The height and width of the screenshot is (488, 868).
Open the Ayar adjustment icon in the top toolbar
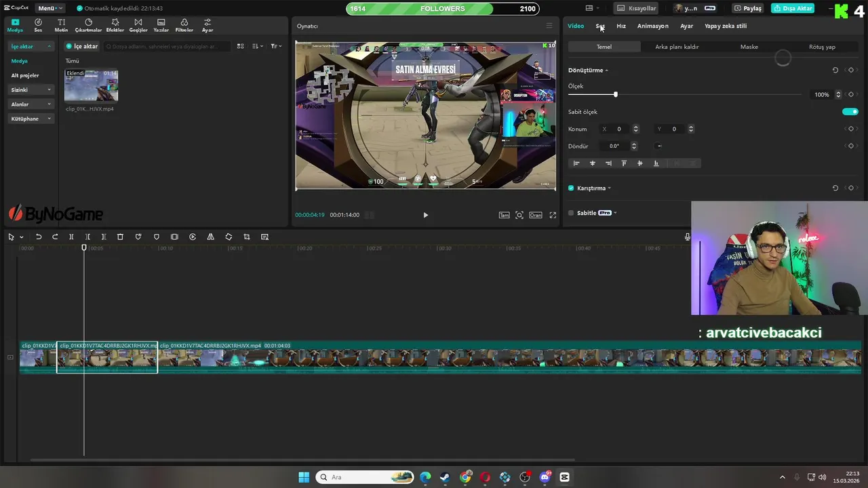pos(208,26)
